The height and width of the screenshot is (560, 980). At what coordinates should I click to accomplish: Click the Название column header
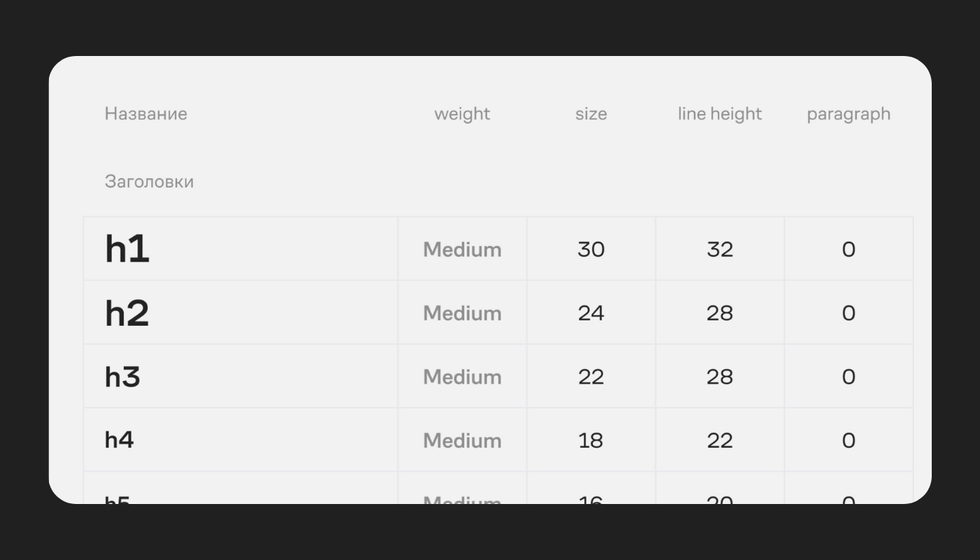coord(145,114)
